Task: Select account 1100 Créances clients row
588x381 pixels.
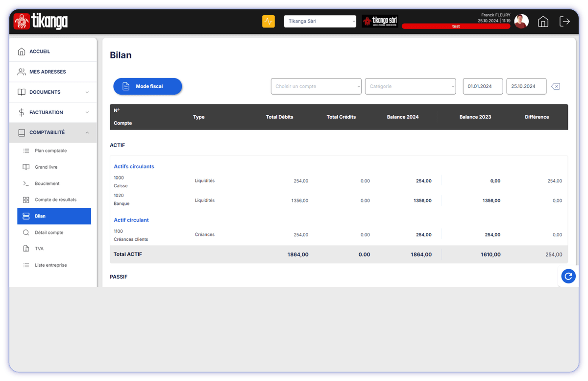Action: point(339,235)
